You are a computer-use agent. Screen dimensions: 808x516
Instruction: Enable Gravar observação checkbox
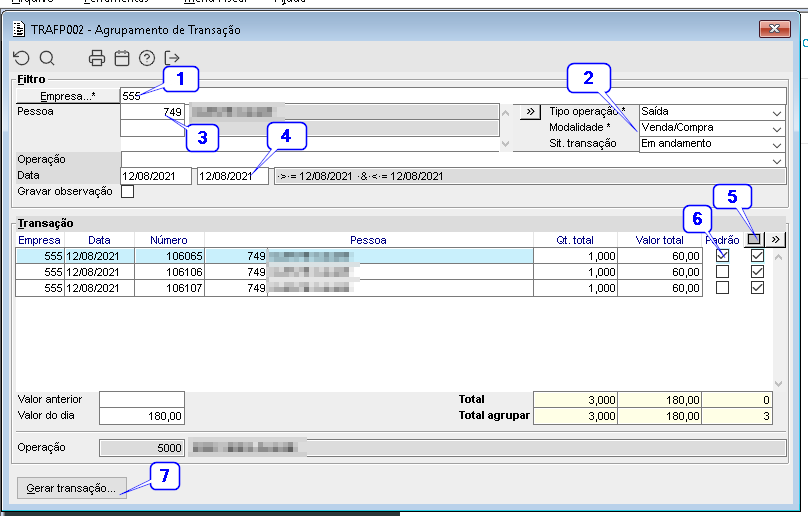tap(127, 191)
